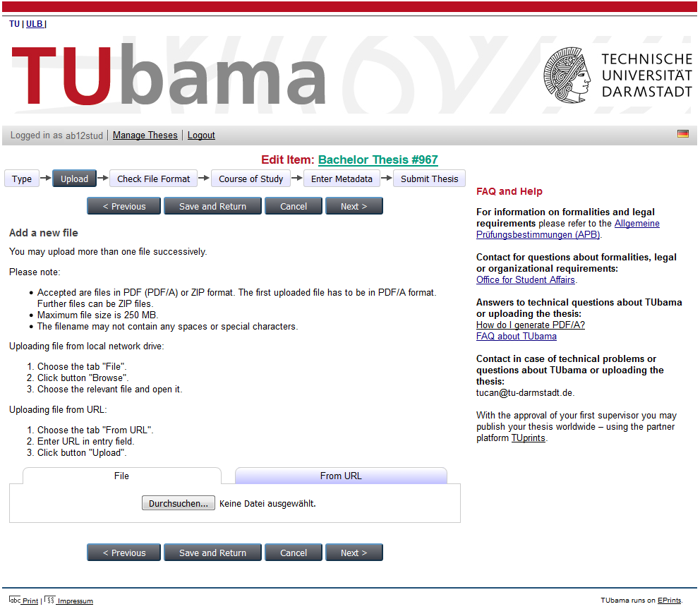Image resolution: width=700 pixels, height=609 pixels.
Task: Go to the Enter Metadata step
Action: 342,179
